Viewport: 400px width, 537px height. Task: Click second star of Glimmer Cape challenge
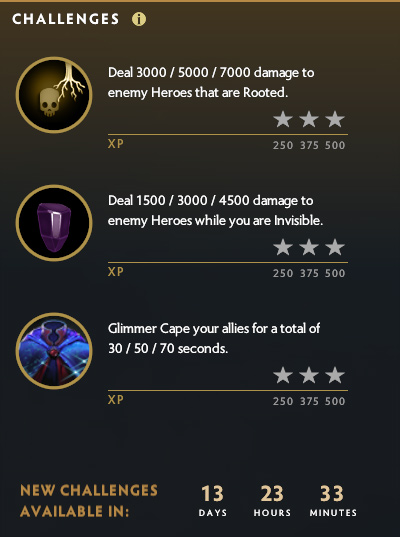pyautogui.click(x=309, y=375)
